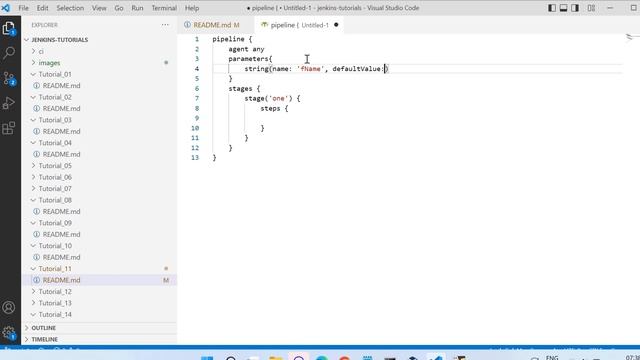Image resolution: width=640 pixels, height=360 pixels.
Task: Open the Selection menu
Action: pos(70,8)
